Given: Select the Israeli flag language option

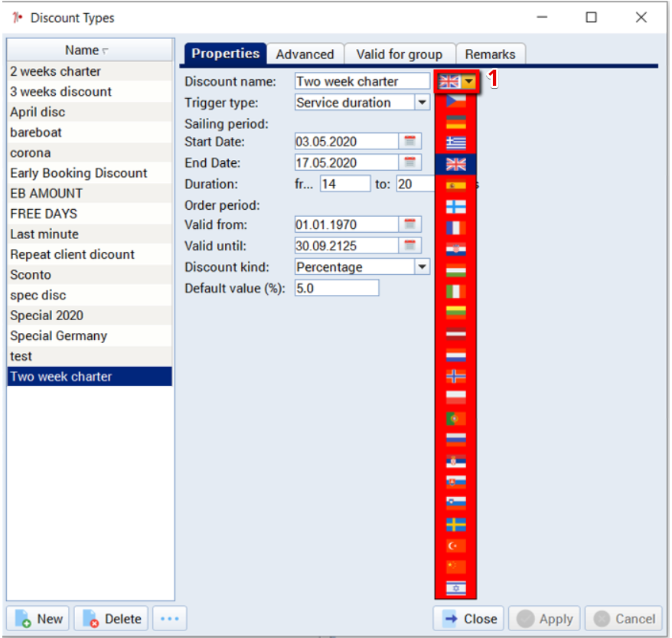Looking at the screenshot, I should coord(455,588).
